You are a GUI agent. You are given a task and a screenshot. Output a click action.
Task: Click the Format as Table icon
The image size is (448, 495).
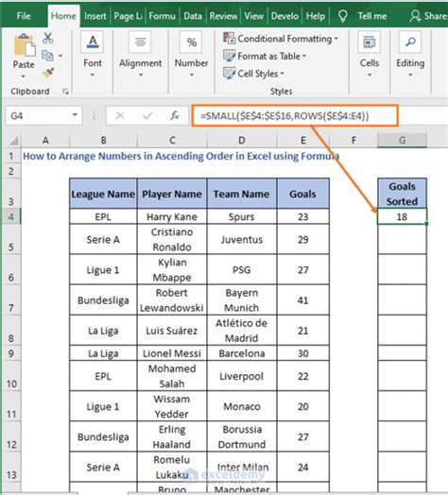(x=229, y=56)
